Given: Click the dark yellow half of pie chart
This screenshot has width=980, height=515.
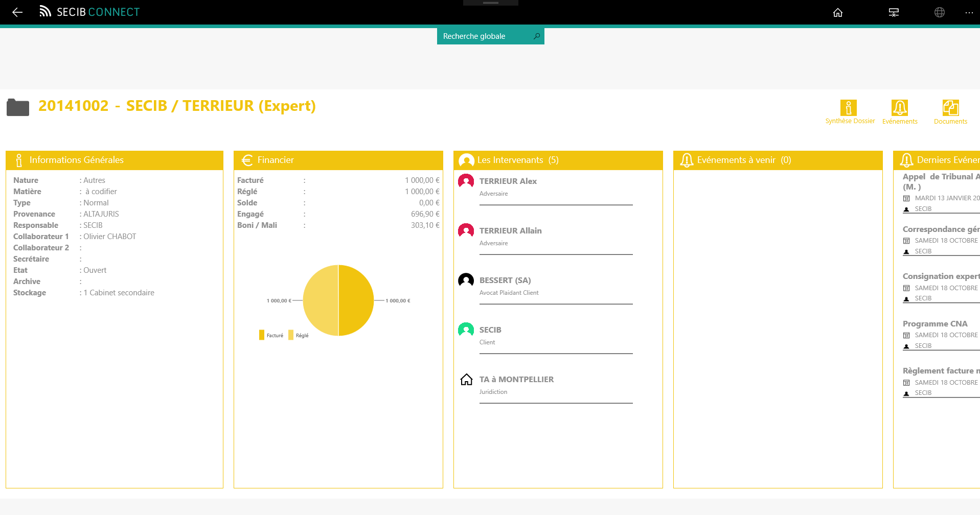Looking at the screenshot, I should (x=356, y=300).
